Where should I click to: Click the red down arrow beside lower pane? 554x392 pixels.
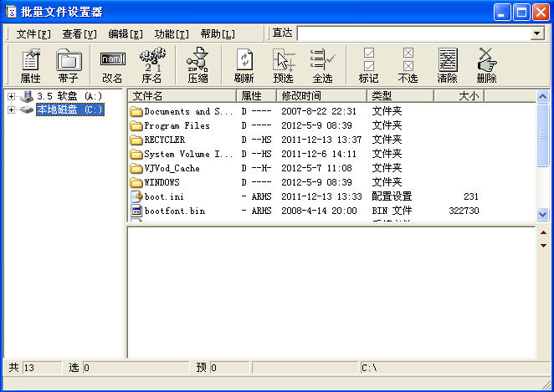[543, 245]
